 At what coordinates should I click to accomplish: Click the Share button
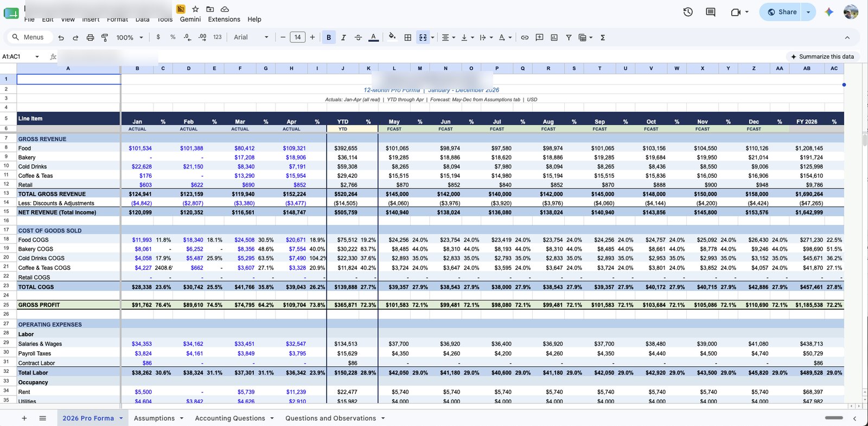point(782,12)
